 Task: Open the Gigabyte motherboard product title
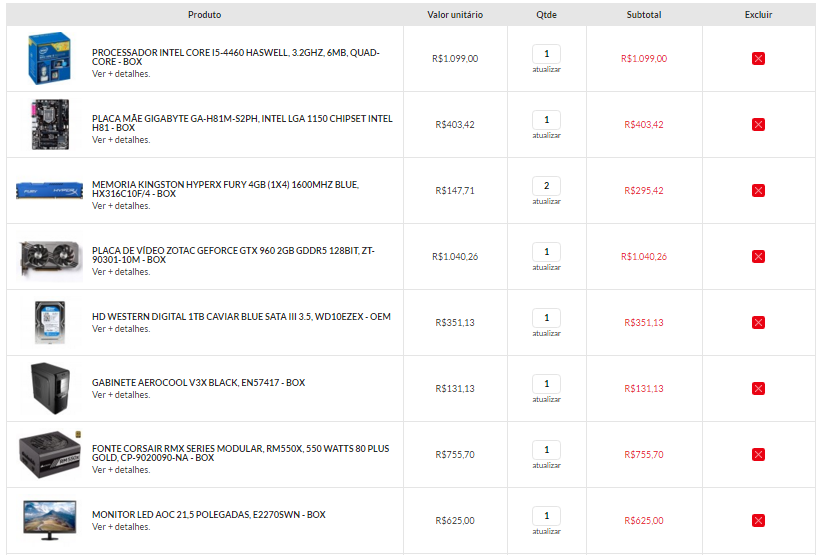[x=242, y=123]
